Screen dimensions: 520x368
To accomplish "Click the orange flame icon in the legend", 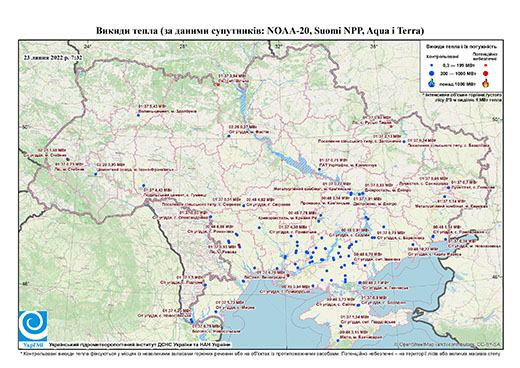I will (486, 83).
